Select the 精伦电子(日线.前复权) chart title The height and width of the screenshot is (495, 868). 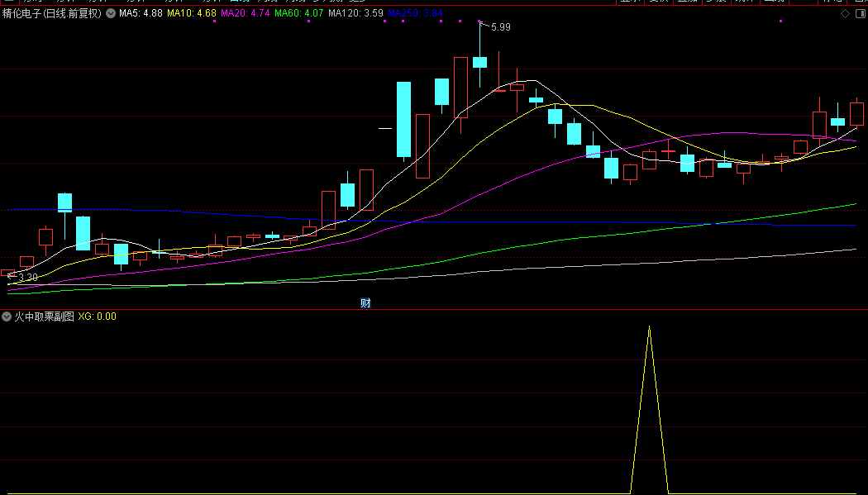coord(53,14)
